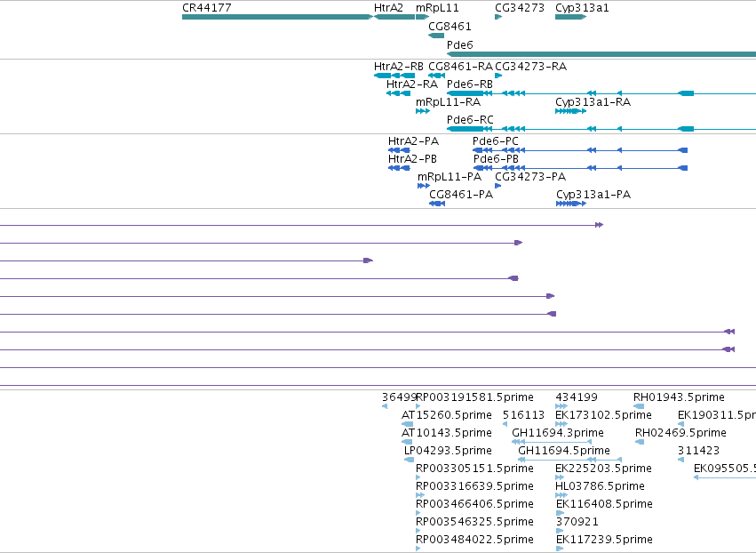Select the mRpL11 gene label
The width and height of the screenshot is (756, 553).
click(437, 8)
